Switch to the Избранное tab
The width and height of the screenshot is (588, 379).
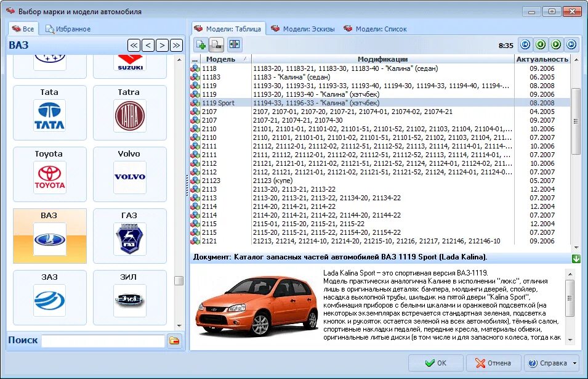68,28
